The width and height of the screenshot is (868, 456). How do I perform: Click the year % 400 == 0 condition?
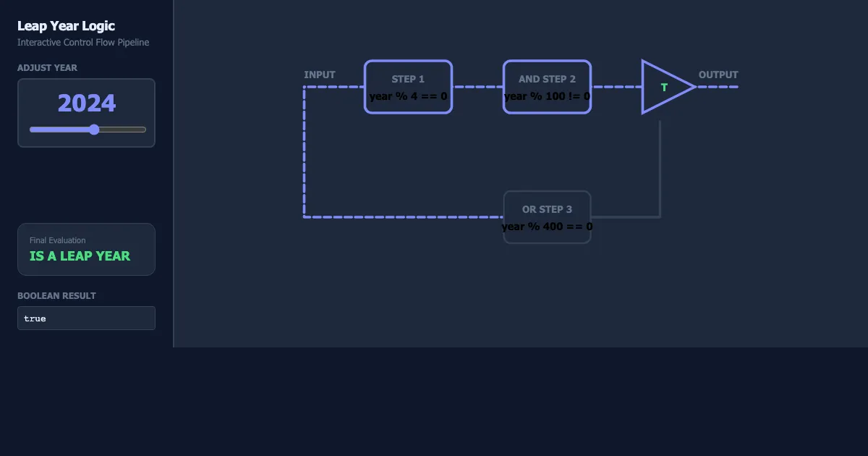(547, 227)
